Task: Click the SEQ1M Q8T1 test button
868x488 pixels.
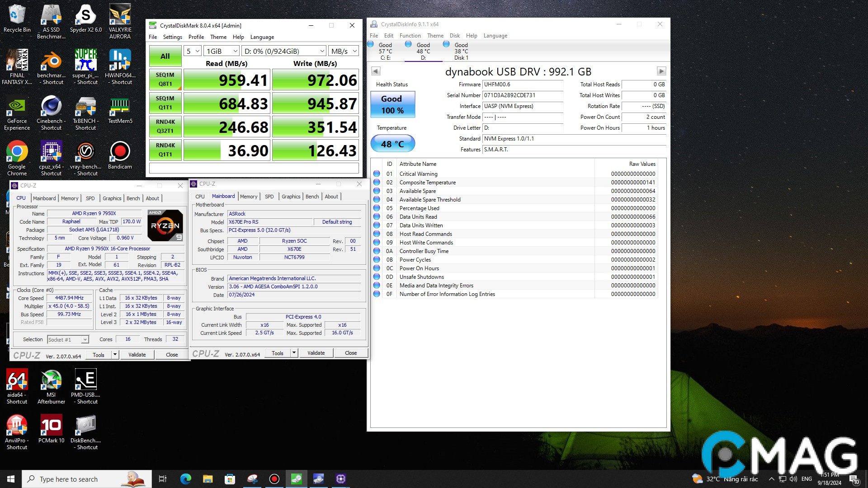Action: point(165,80)
